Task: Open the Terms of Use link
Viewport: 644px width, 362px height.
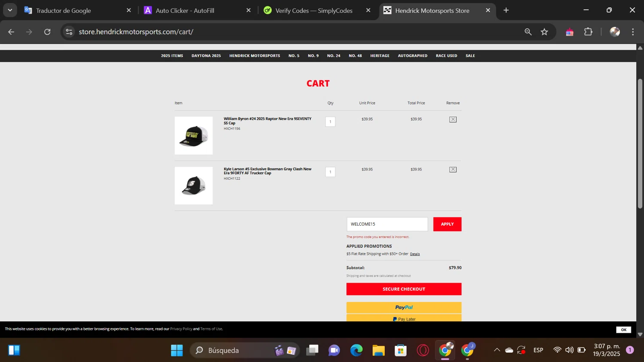Action: pyautogui.click(x=211, y=329)
